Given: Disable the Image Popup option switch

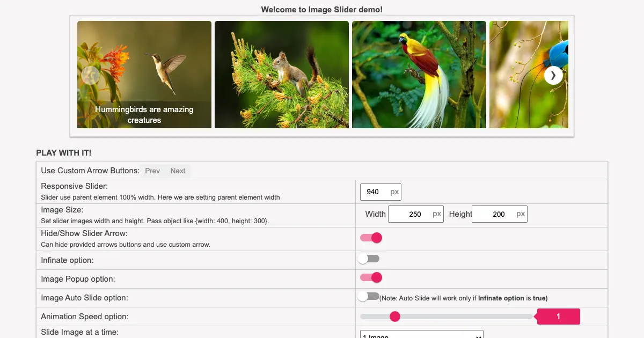Looking at the screenshot, I should coord(370,277).
